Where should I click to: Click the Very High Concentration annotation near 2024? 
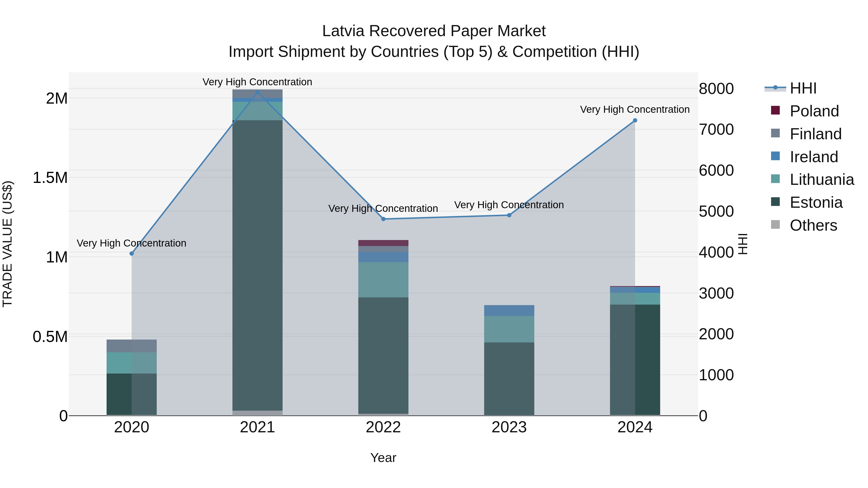[x=635, y=109]
